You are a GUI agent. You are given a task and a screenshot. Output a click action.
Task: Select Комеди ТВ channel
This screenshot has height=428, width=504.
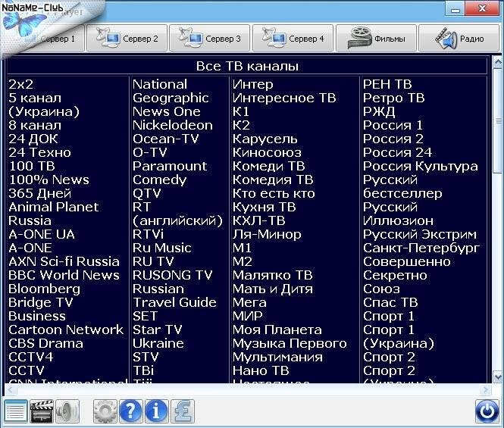click(x=269, y=166)
